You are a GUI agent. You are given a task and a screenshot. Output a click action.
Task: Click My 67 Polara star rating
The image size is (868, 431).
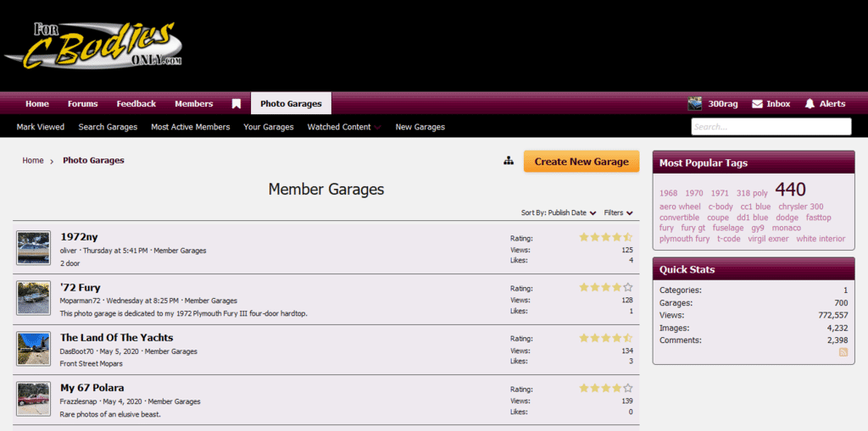click(x=605, y=388)
